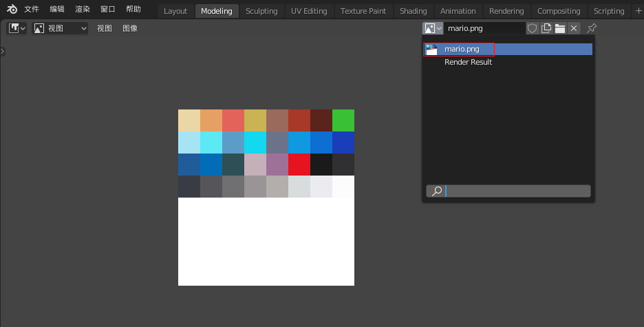
Task: Switch to the Scripting workspace tab
Action: [609, 11]
